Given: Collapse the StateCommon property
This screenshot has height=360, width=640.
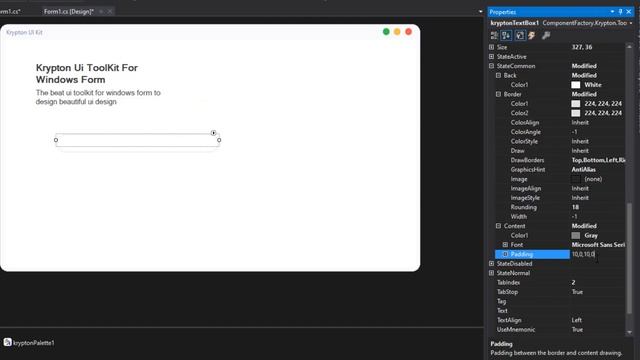Looking at the screenshot, I should point(491,66).
